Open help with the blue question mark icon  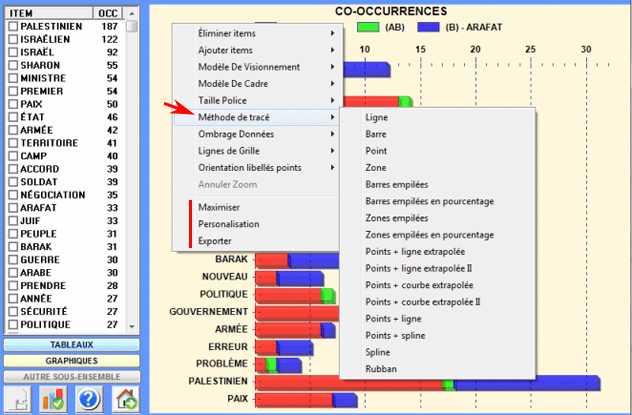click(x=89, y=399)
